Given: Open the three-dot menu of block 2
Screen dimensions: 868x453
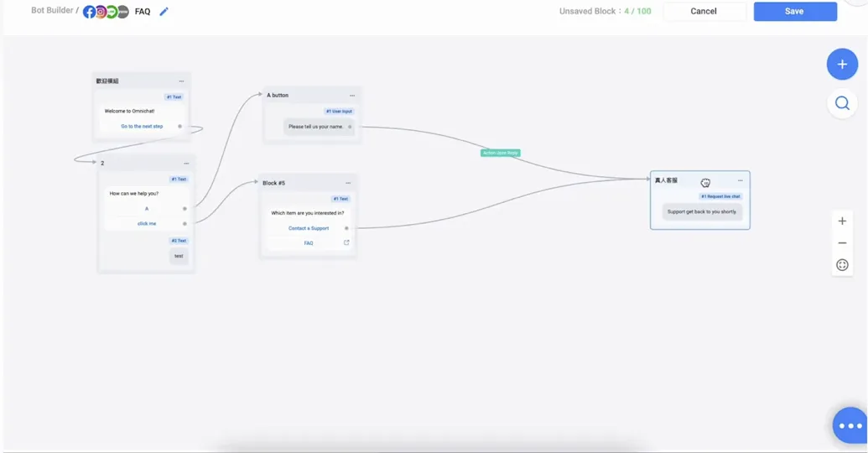Looking at the screenshot, I should pyautogui.click(x=186, y=164).
